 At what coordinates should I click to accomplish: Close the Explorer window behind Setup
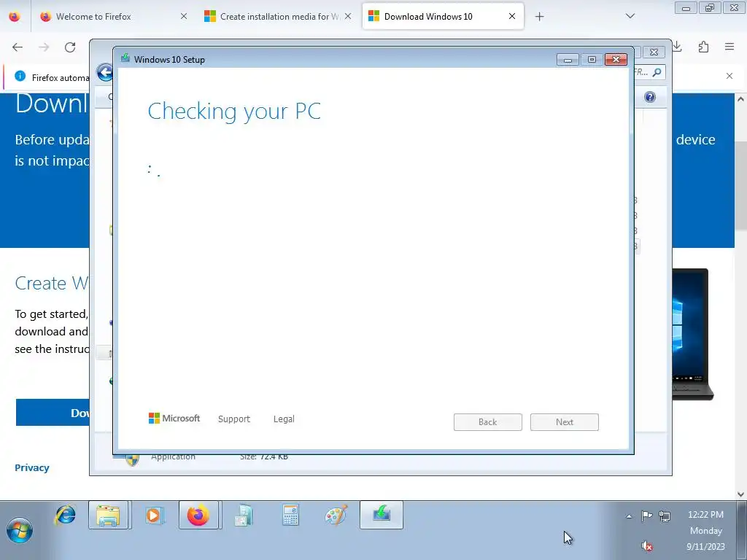click(x=654, y=52)
